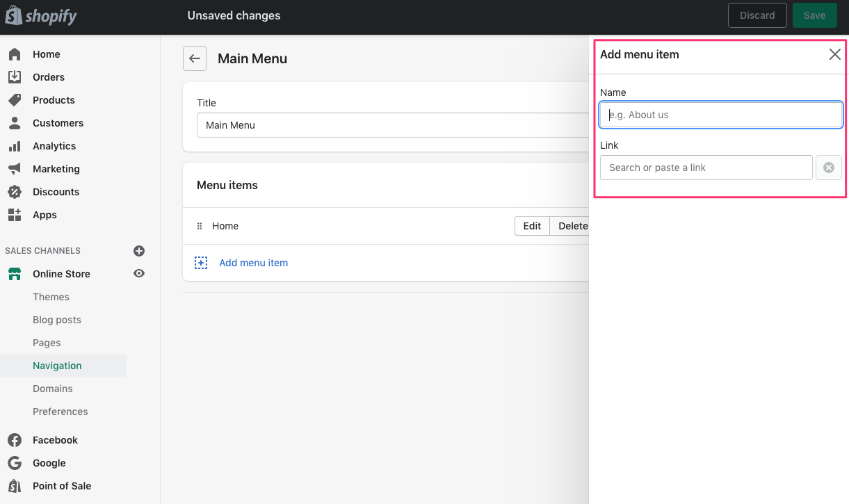Viewport: 849px width, 504px height.
Task: Clear the Link field with the x button
Action: tap(829, 168)
